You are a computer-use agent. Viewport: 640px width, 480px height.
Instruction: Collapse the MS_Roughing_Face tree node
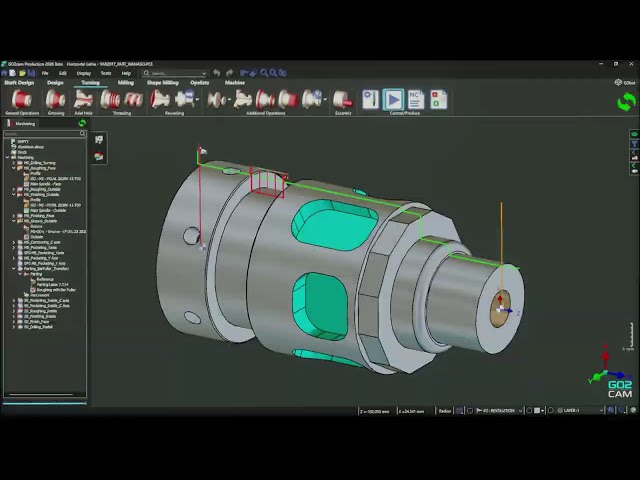[x=13, y=168]
